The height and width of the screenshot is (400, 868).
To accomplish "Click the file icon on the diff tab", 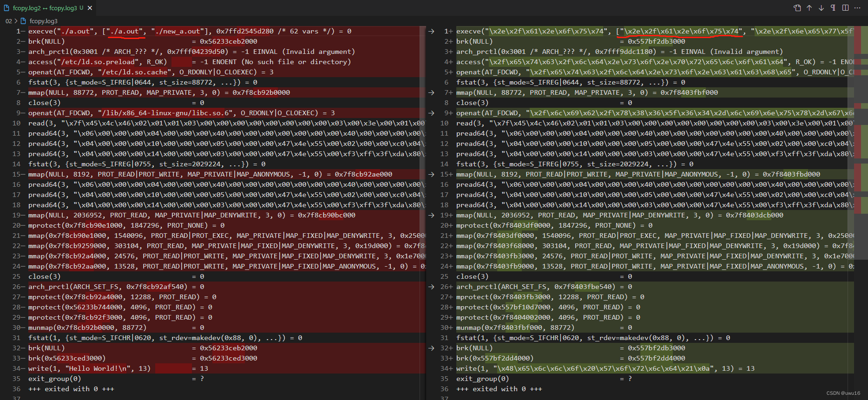I will [7, 8].
